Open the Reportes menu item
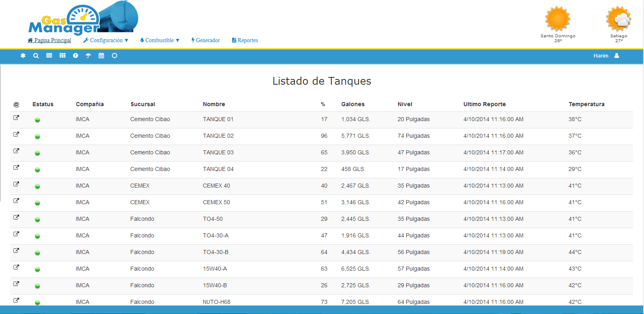The width and height of the screenshot is (644, 314). click(245, 40)
